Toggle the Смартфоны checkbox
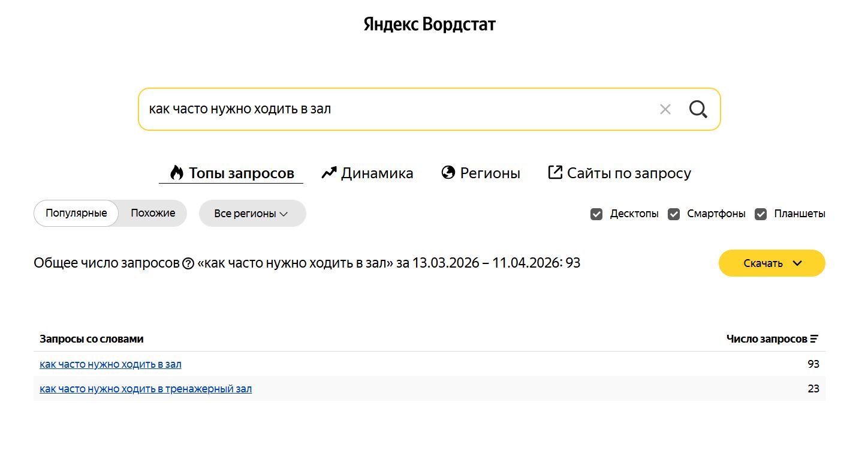The width and height of the screenshot is (868, 453). coord(674,214)
